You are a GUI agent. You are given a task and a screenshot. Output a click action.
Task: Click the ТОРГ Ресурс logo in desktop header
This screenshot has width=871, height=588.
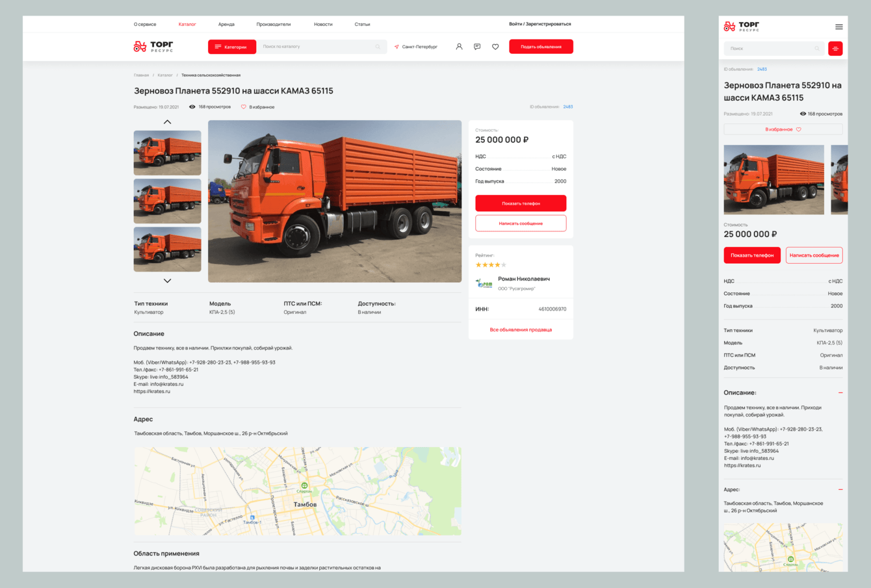(x=153, y=47)
